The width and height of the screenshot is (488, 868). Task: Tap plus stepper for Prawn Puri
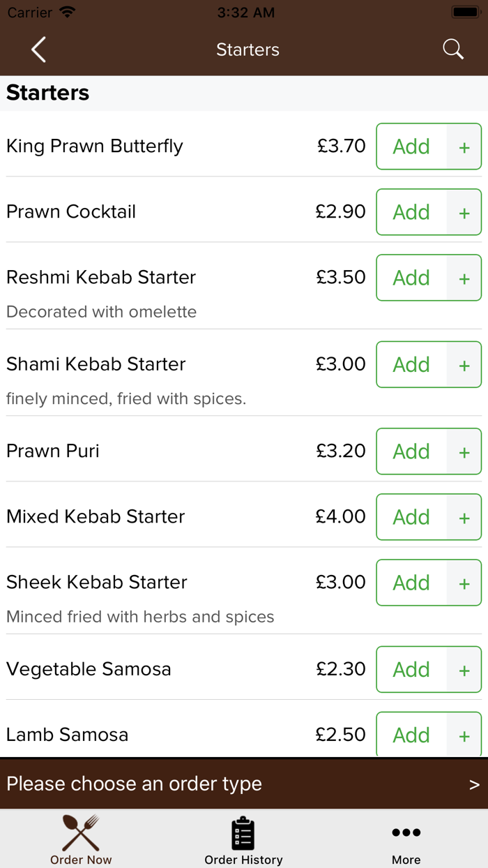pos(464,452)
